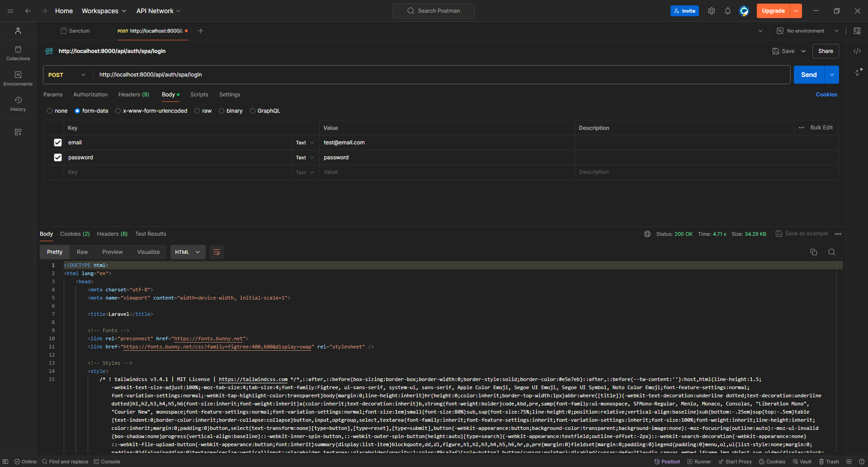Expand the POST method dropdown
The image size is (868, 467).
(x=67, y=75)
